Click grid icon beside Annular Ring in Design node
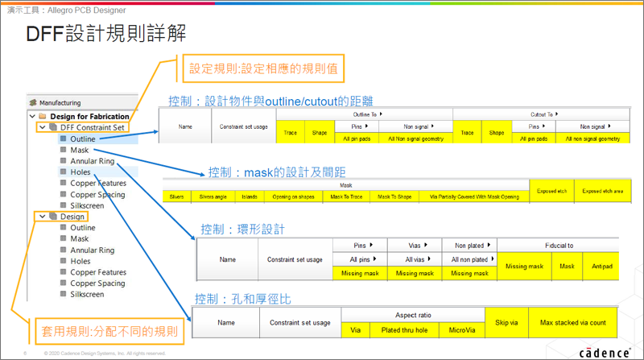 point(64,250)
